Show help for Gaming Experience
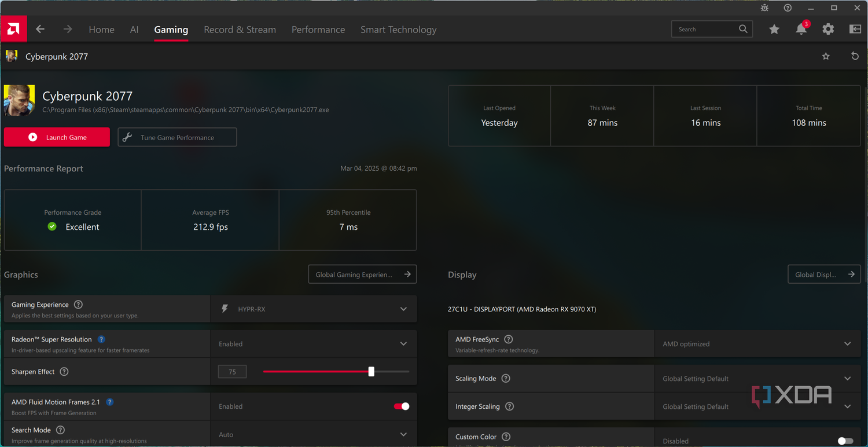 point(79,305)
